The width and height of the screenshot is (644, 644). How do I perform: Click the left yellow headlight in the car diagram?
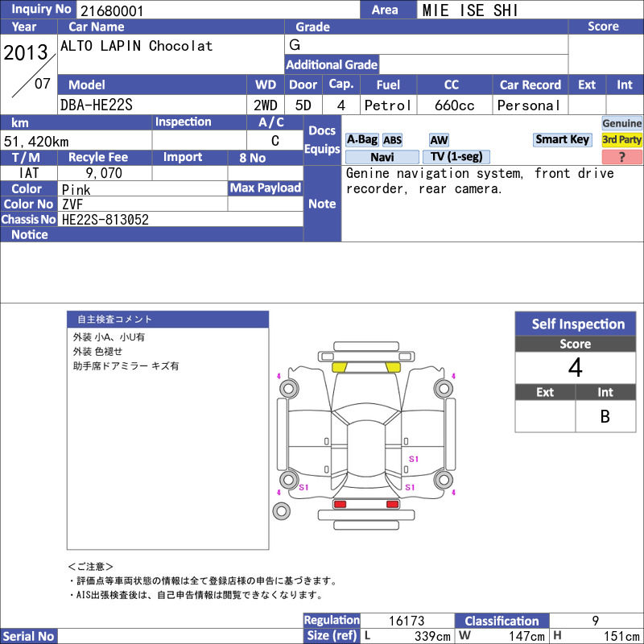[339, 367]
